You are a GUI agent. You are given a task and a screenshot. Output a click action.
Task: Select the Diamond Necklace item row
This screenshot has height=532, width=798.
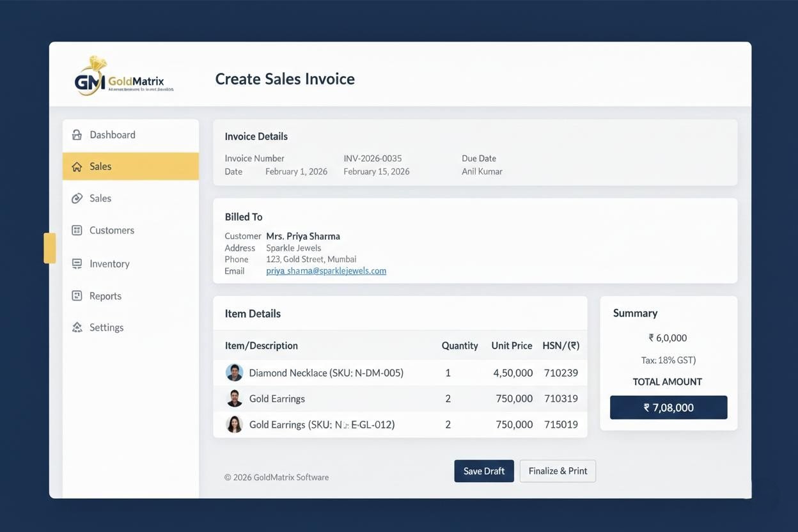tap(326, 373)
